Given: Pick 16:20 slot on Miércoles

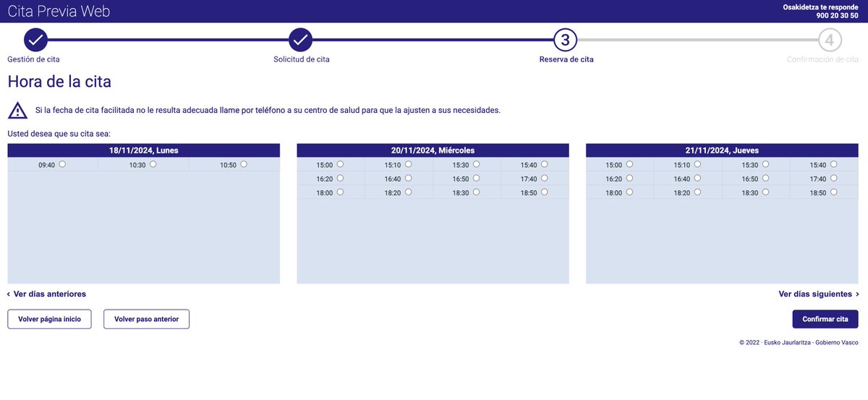Looking at the screenshot, I should click(x=340, y=178).
